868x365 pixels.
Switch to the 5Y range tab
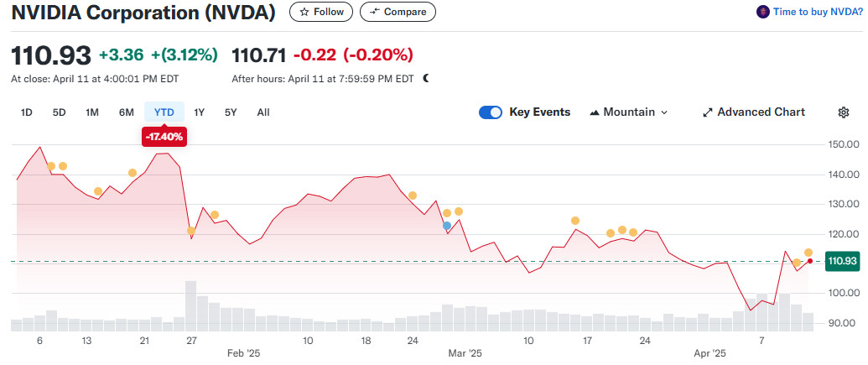pyautogui.click(x=231, y=112)
